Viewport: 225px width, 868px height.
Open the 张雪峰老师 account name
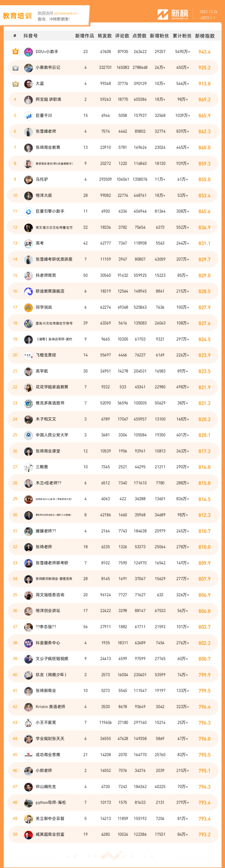coord(46,131)
